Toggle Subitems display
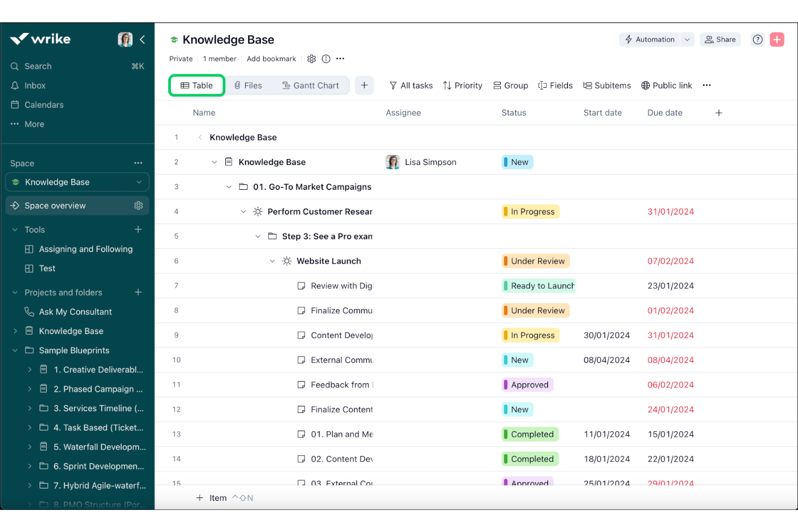The width and height of the screenshot is (798, 532). (x=607, y=86)
